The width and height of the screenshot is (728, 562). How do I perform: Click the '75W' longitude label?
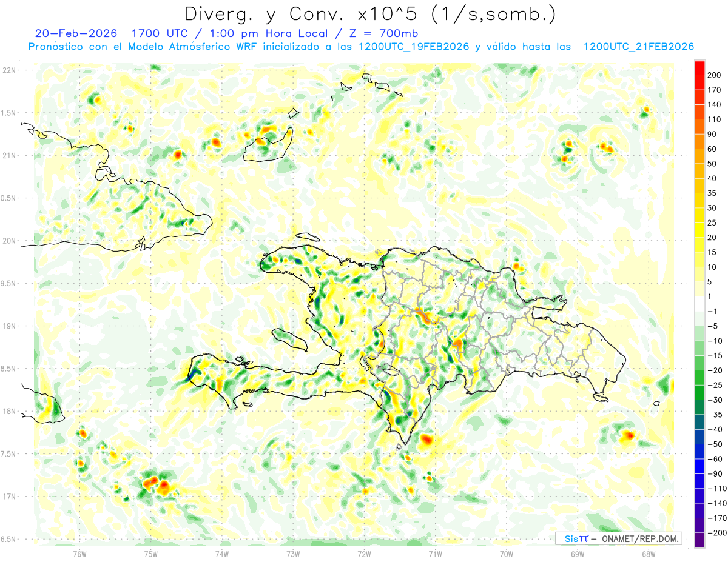[x=151, y=554]
